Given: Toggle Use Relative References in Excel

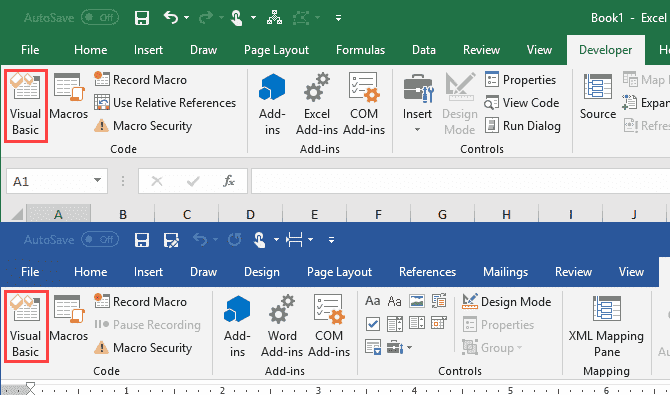Looking at the screenshot, I should 165,103.
